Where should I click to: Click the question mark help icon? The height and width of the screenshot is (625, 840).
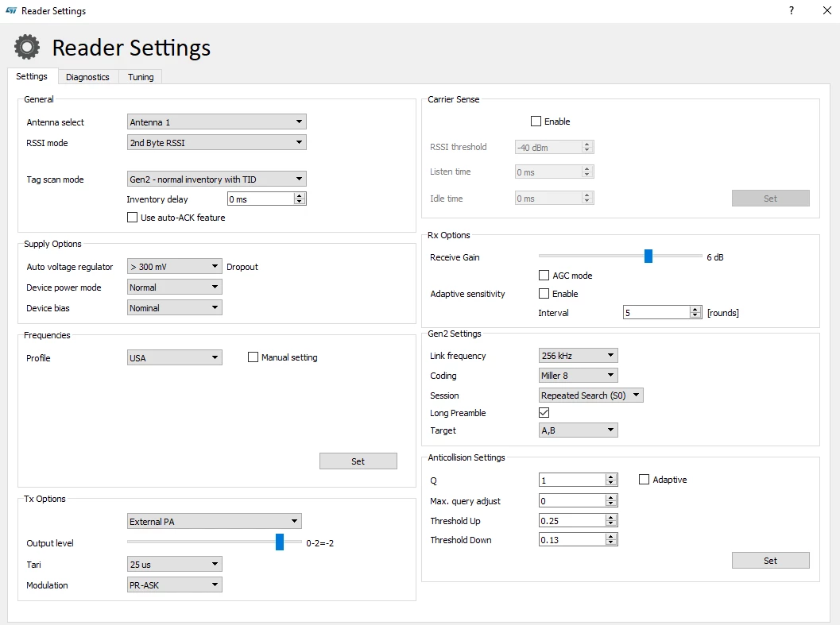[x=792, y=10]
